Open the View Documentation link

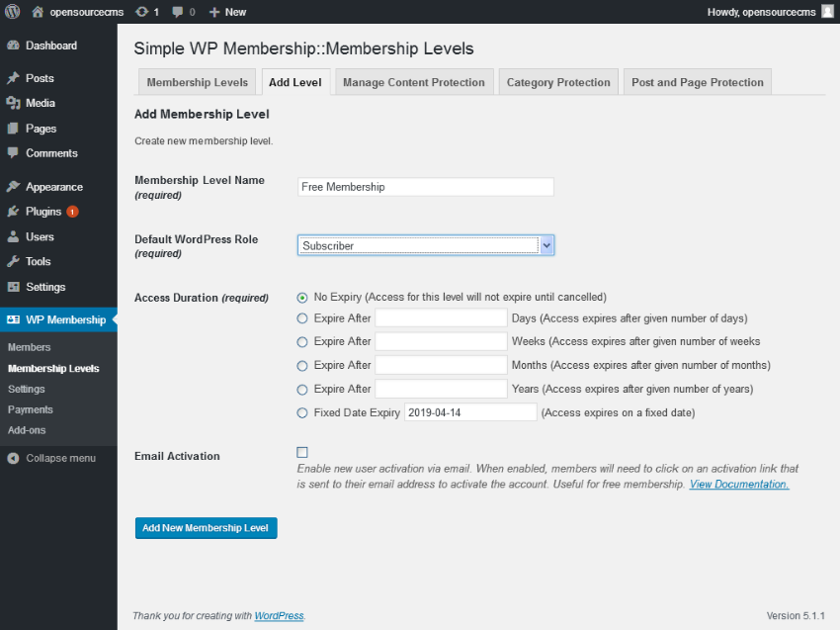738,484
